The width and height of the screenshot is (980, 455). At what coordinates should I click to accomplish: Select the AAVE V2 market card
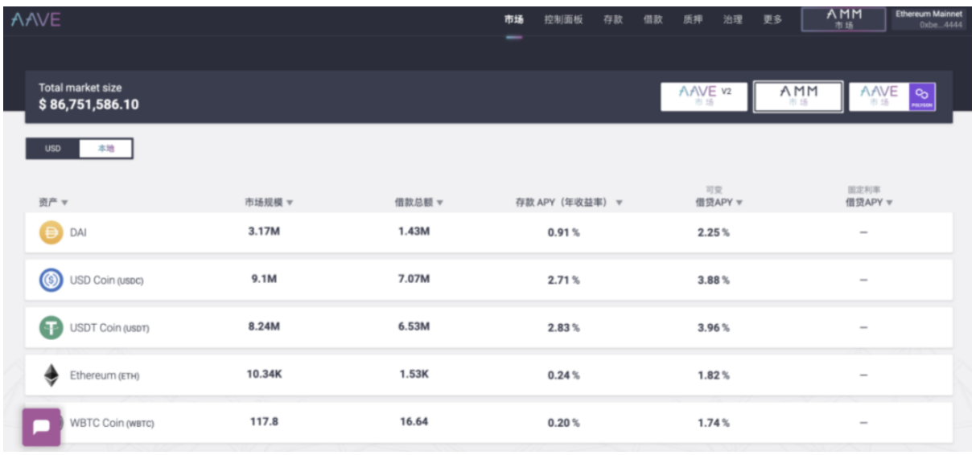pyautogui.click(x=704, y=97)
